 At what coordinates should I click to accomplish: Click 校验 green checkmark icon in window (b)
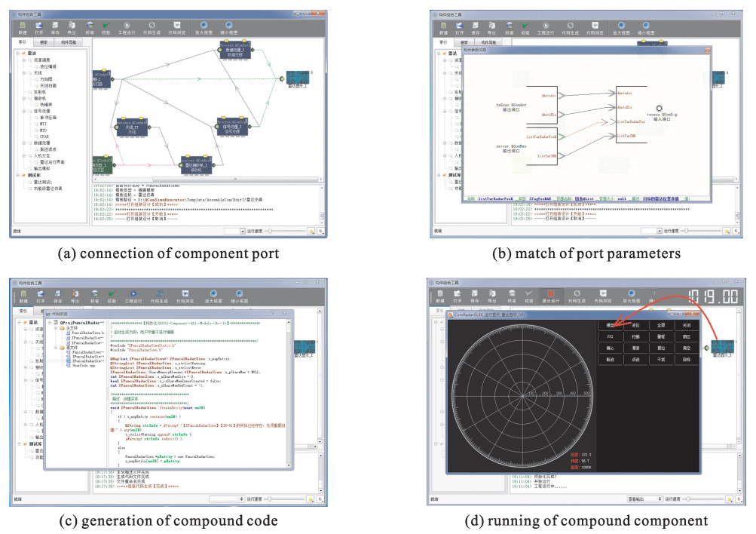click(525, 25)
